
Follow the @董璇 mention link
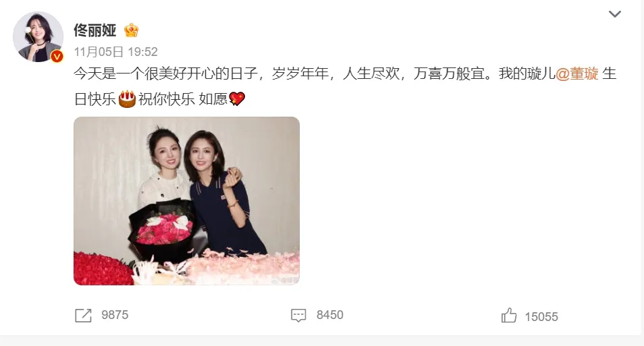coord(577,74)
